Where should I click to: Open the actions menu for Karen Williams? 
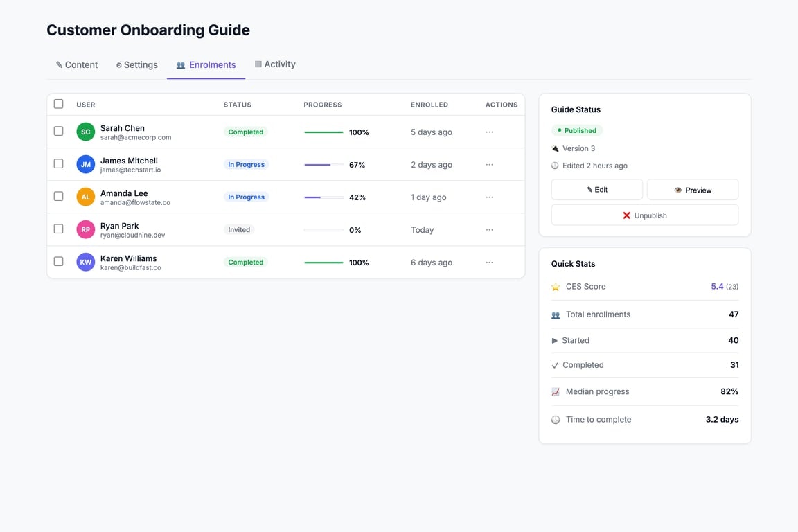tap(489, 262)
